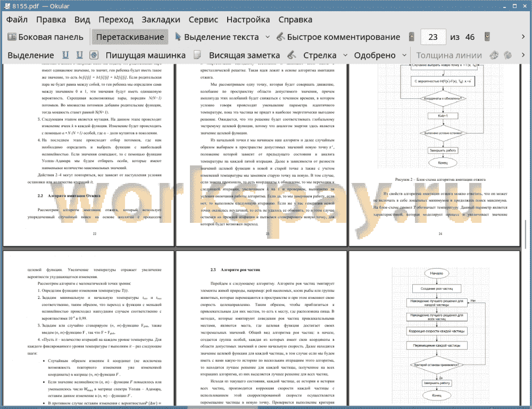Open the Стрелка shape dropdown
Image resolution: width=532 pixels, height=409 pixels.
[x=345, y=55]
